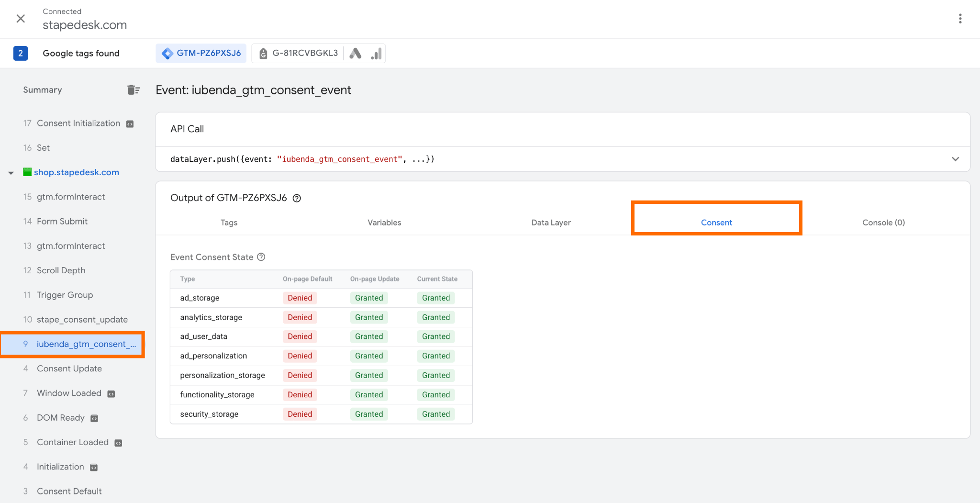
Task: Open the Summary view in sidebar
Action: pyautogui.click(x=43, y=90)
